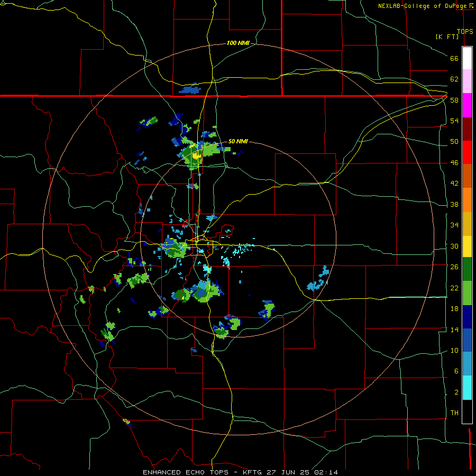Click the '2' scale label

(x=456, y=392)
